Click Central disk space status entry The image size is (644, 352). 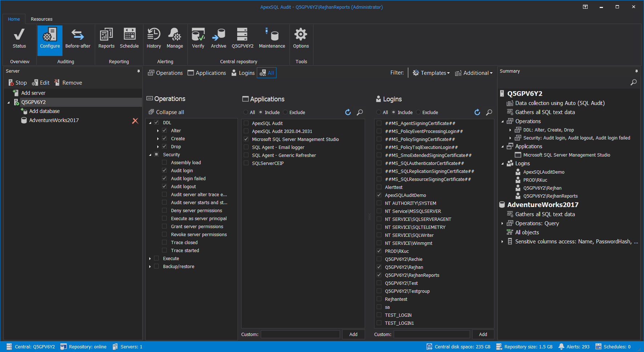(x=458, y=347)
